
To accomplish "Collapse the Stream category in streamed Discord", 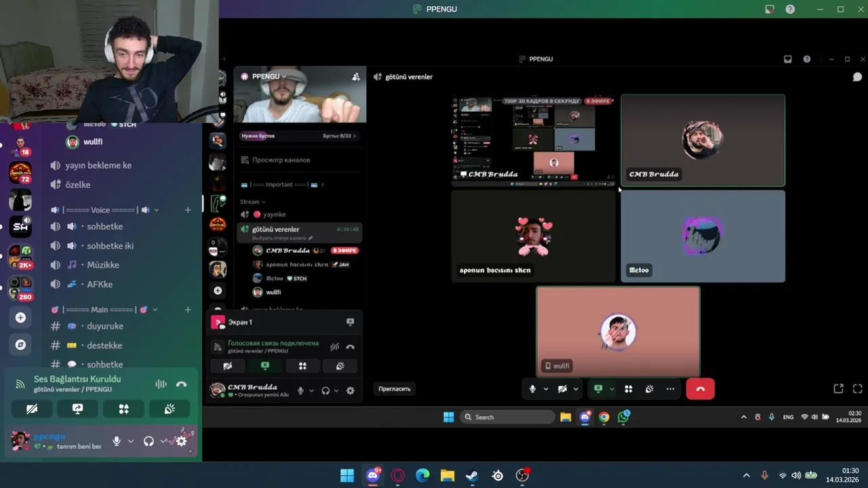I will coord(253,201).
